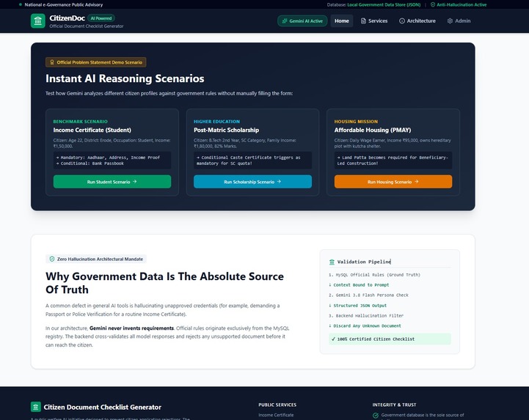Run the Student Scenario

click(x=112, y=182)
